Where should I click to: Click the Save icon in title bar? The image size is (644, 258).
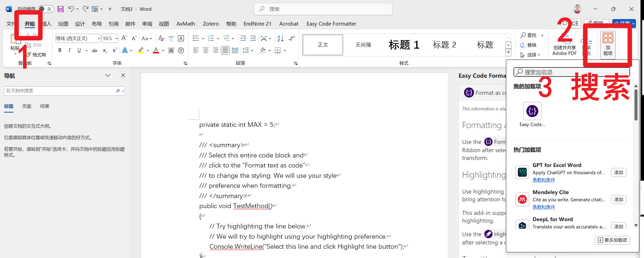click(60, 9)
